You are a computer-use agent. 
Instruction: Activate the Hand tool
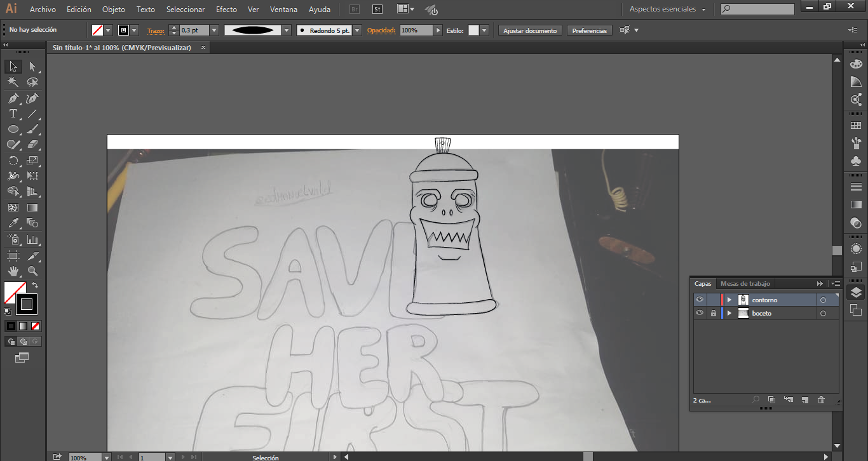[x=13, y=271]
